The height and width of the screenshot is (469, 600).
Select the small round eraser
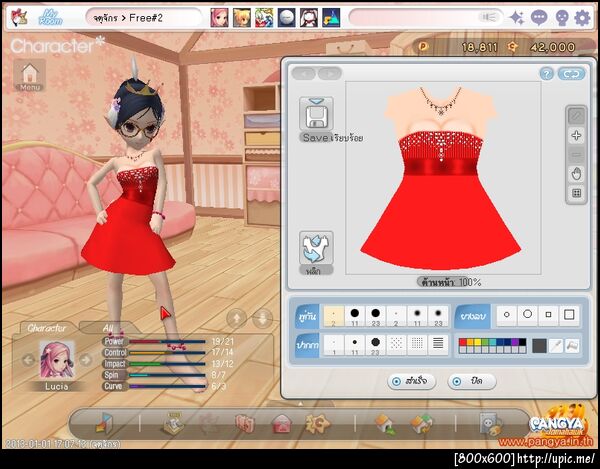pos(507,315)
